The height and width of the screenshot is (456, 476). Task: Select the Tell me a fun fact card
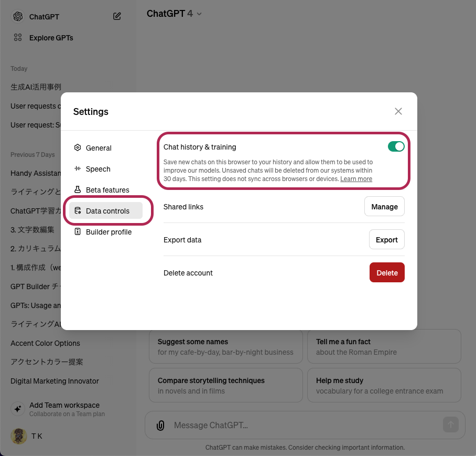pyautogui.click(x=384, y=347)
